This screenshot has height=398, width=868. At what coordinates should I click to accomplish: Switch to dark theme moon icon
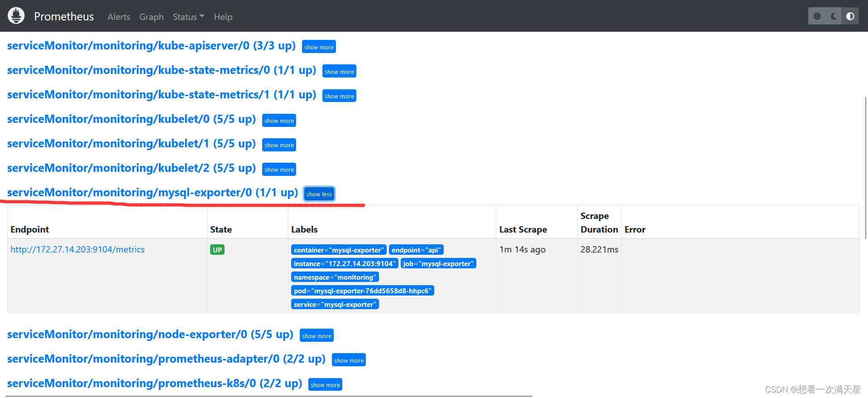coord(834,16)
